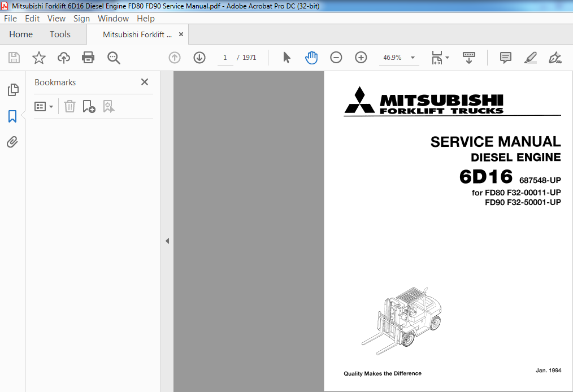Viewport: 573px width, 392px height.
Task: Add a comment with speech bubble icon
Action: pos(505,58)
